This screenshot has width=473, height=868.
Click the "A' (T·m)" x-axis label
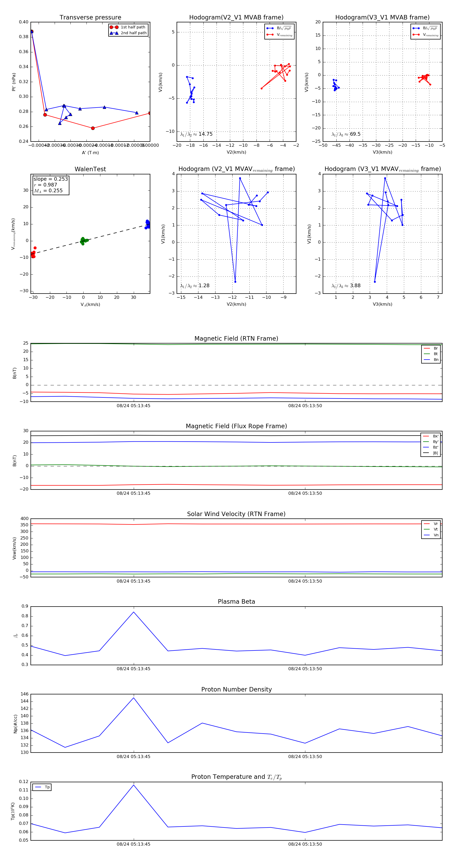(90, 153)
